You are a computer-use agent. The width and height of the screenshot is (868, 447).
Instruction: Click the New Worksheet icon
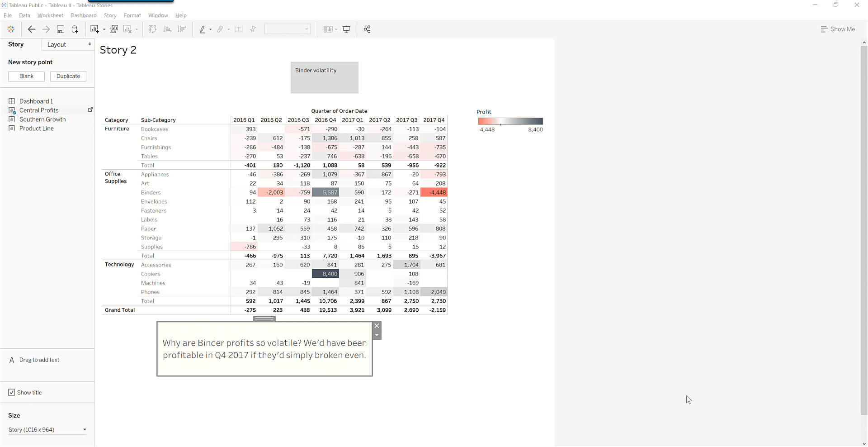(94, 29)
